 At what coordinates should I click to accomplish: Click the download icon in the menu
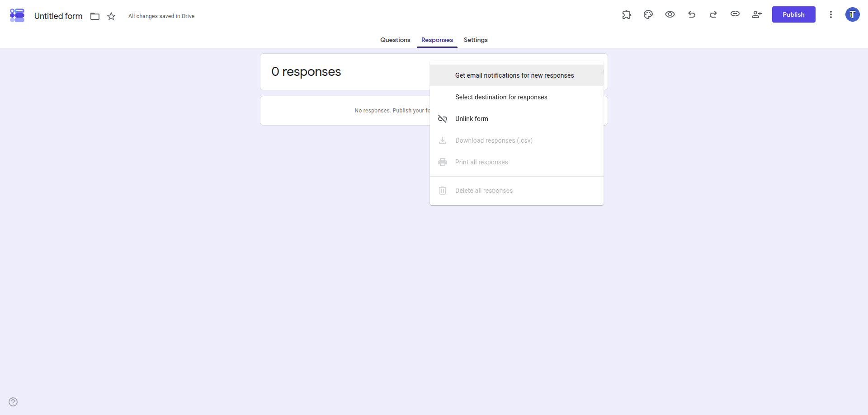point(443,140)
